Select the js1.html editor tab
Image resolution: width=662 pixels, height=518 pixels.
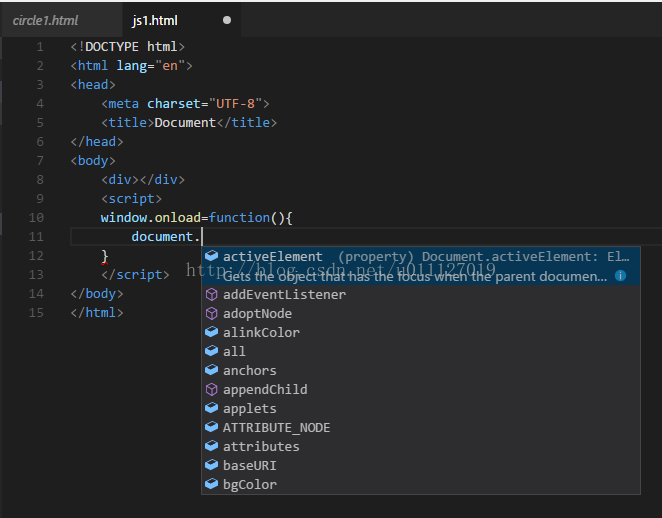point(156,20)
